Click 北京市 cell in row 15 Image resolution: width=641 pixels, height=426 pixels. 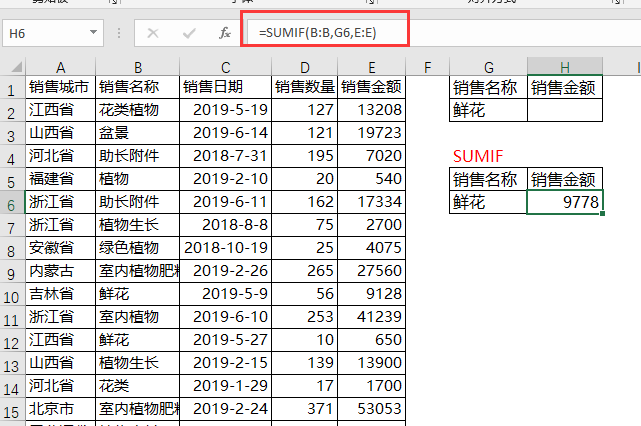coord(59,409)
